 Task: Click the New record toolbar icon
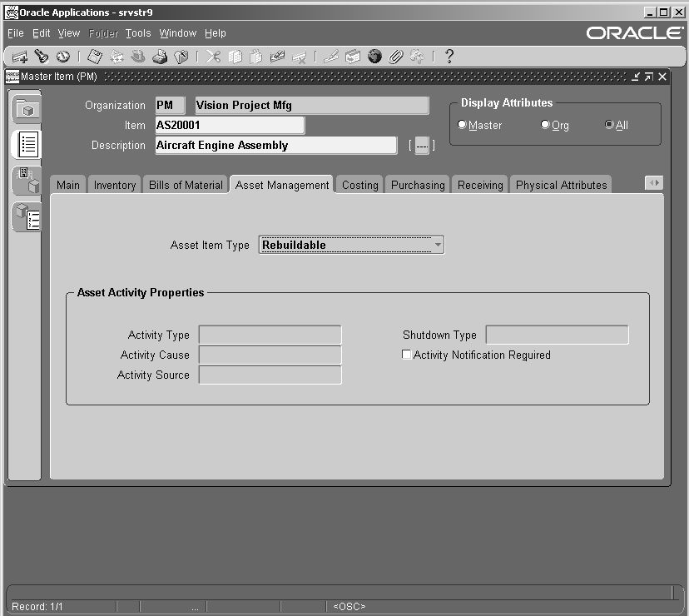pyautogui.click(x=20, y=57)
